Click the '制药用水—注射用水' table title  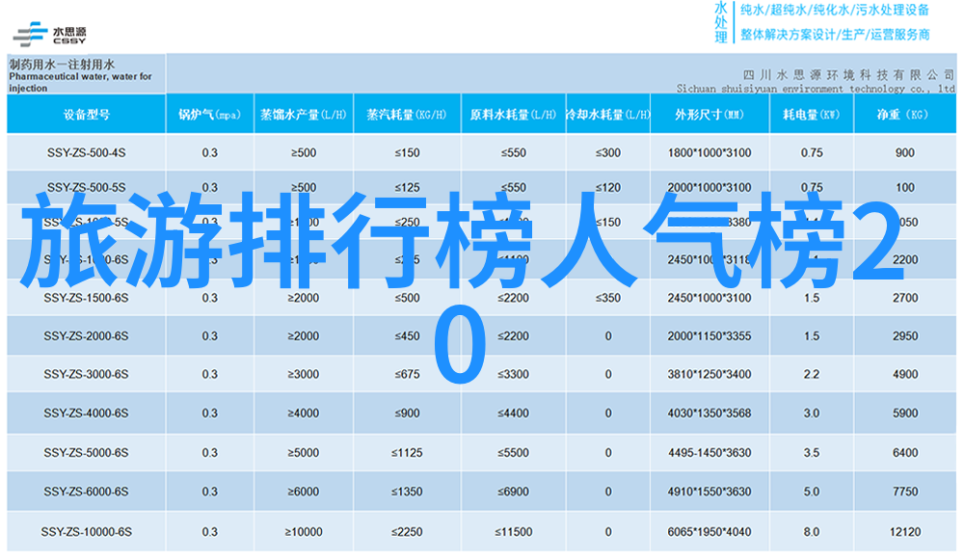(62, 64)
